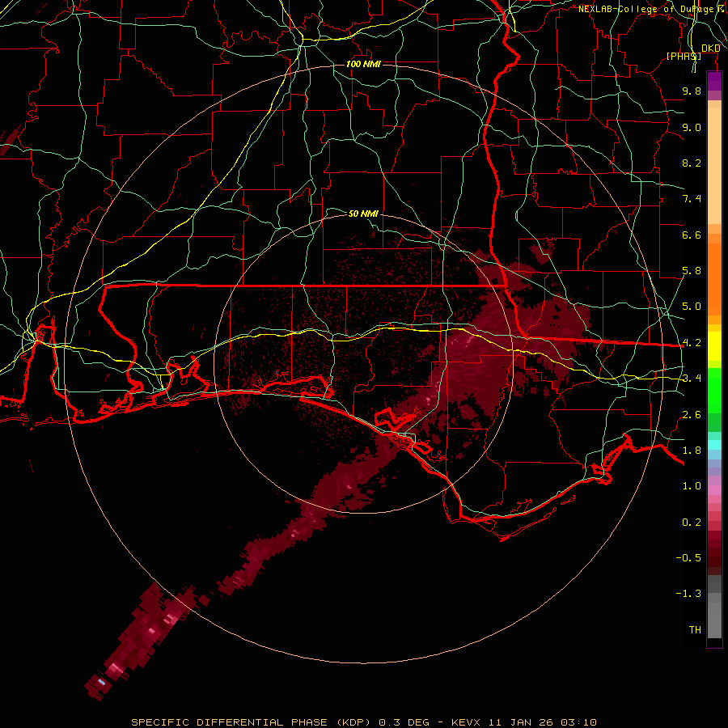Click the "[PHAS]" units label above the color bar
This screenshot has height=728, width=728.
684,56
